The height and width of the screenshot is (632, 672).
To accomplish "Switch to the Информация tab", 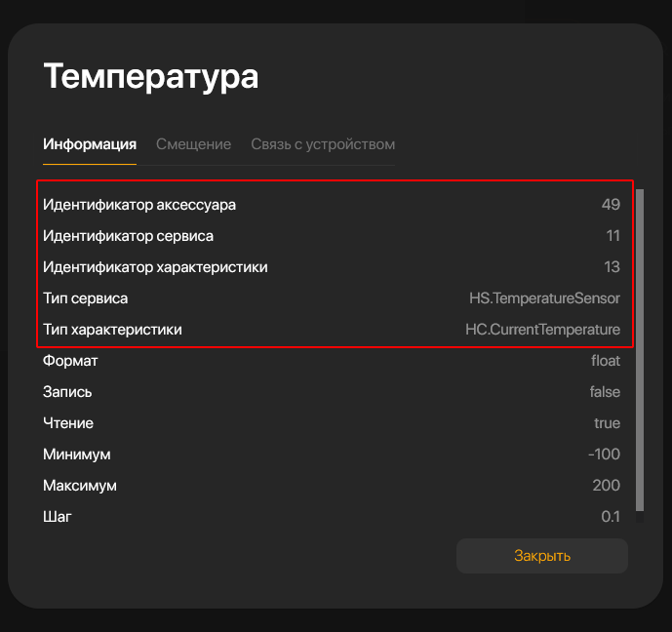I will [90, 144].
